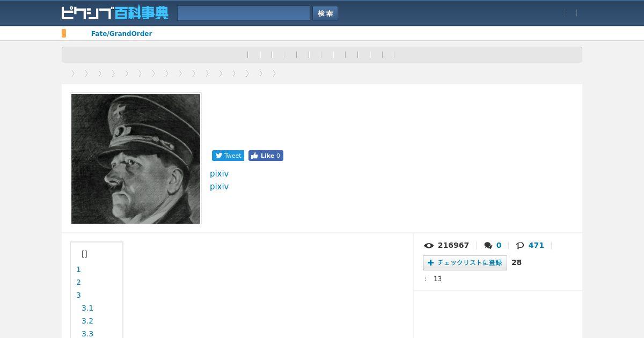The image size is (644, 338).
Task: Jump to section 3 in contents
Action: tap(78, 295)
